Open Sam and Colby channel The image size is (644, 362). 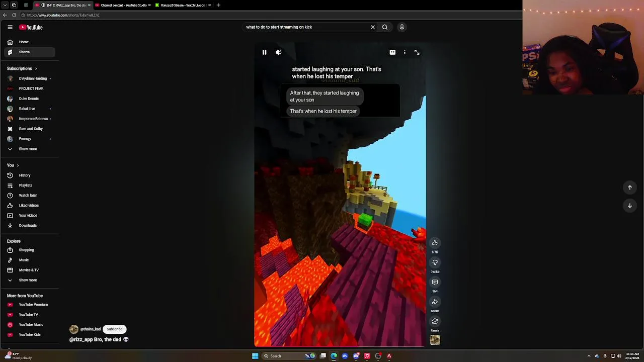tap(31, 129)
